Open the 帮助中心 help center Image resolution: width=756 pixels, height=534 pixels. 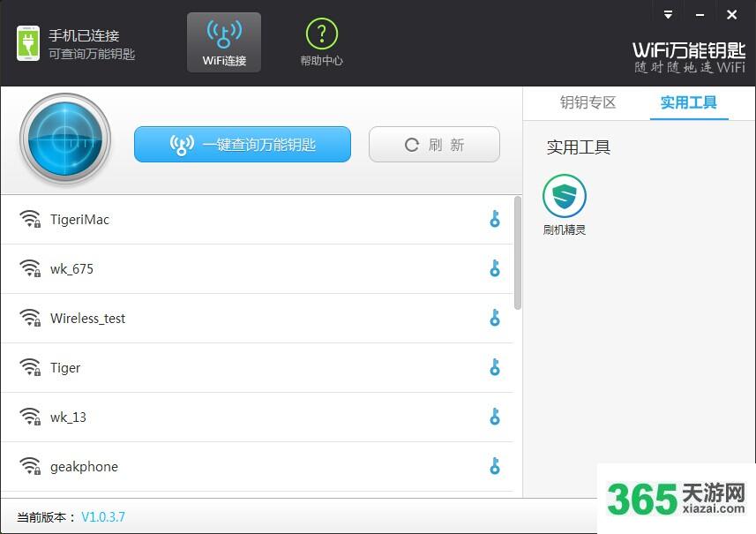tap(322, 42)
